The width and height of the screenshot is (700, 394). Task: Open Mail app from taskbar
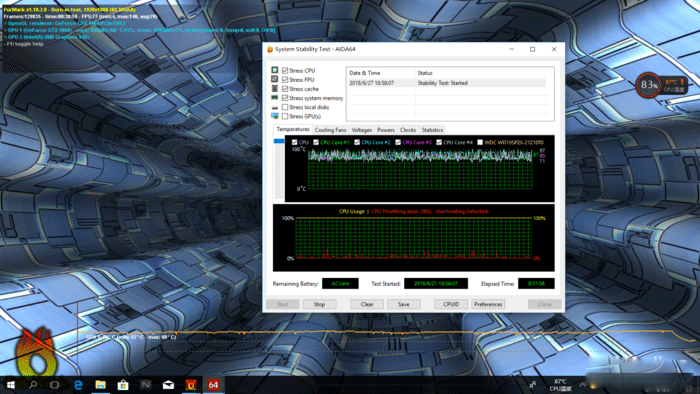coord(168,385)
